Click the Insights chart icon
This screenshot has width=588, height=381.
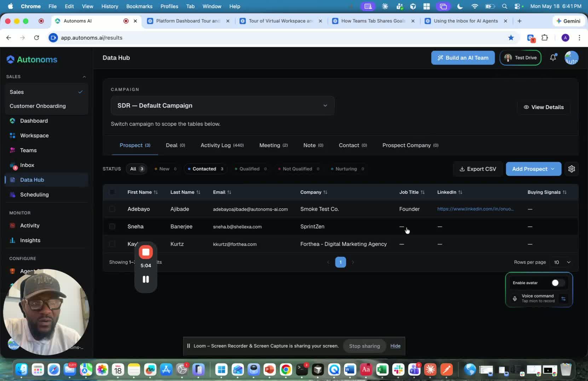[12, 240]
